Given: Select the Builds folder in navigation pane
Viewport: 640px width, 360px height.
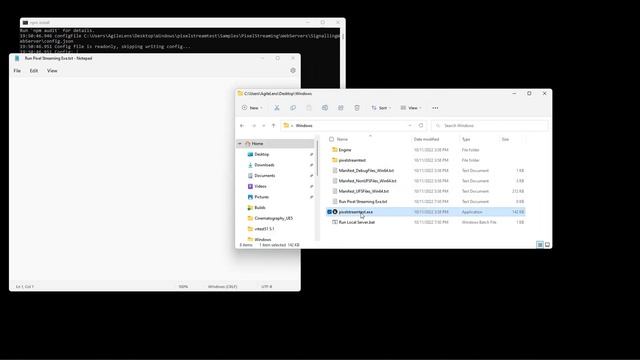Looking at the screenshot, I should coord(260,207).
